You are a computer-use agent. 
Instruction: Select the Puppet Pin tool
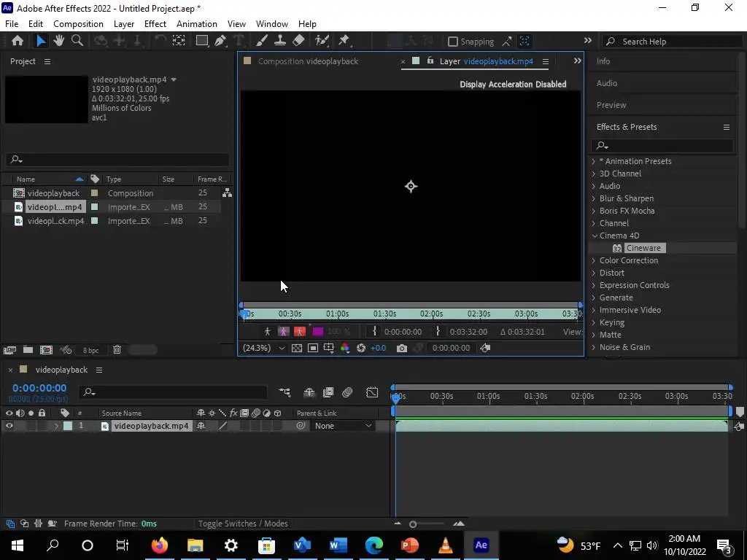point(344,41)
